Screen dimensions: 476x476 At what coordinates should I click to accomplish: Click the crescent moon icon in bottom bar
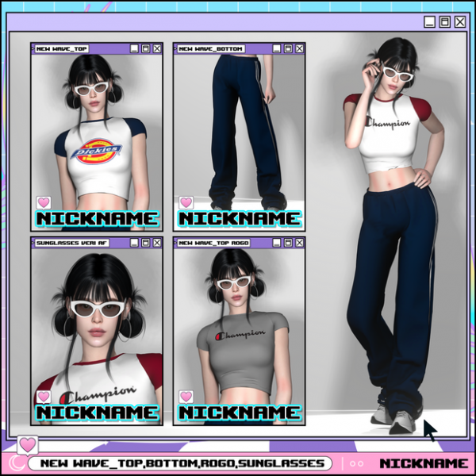[17, 463]
